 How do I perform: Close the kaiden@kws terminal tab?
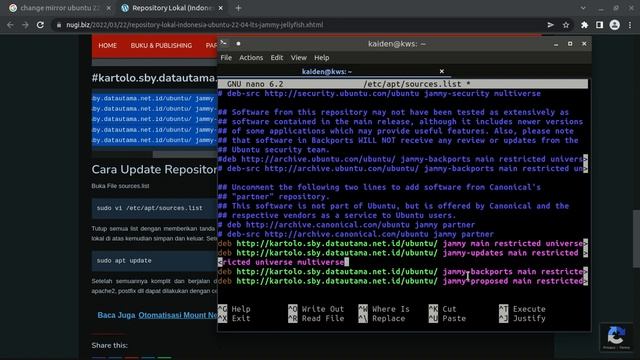point(442,71)
